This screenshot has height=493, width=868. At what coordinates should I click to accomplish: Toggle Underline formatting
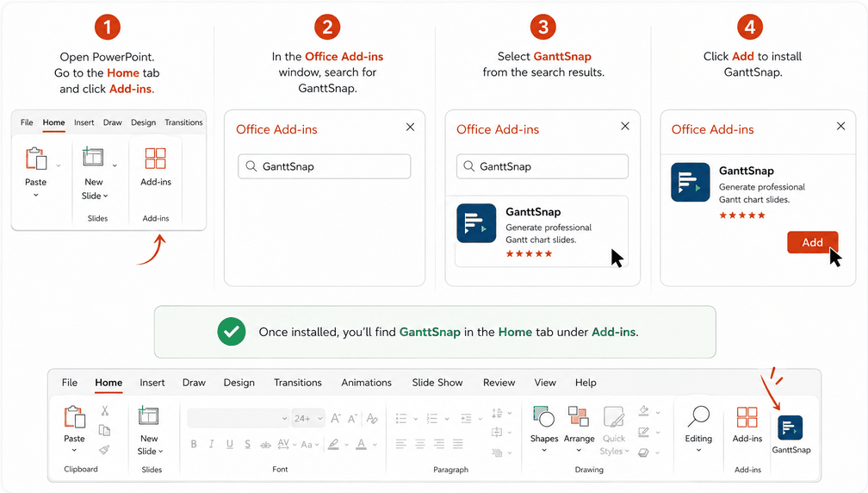[x=230, y=444]
